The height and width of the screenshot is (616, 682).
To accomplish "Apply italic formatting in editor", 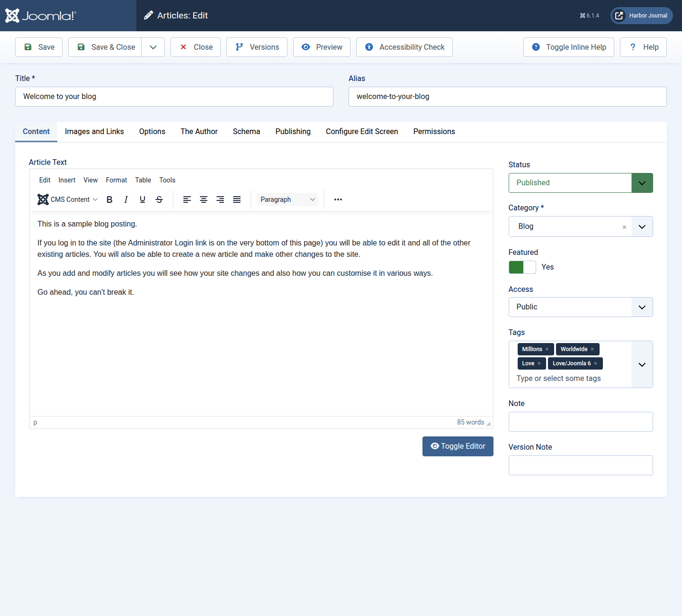I will click(126, 199).
